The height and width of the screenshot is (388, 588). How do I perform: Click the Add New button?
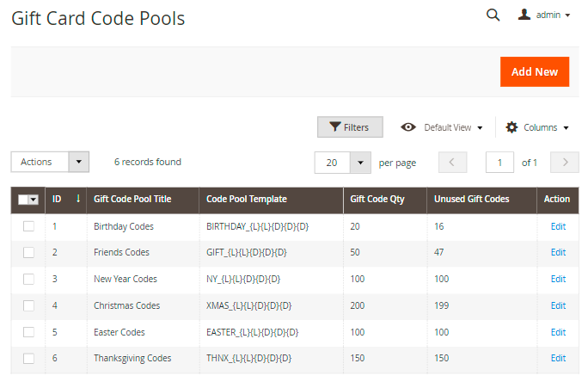pyautogui.click(x=534, y=71)
